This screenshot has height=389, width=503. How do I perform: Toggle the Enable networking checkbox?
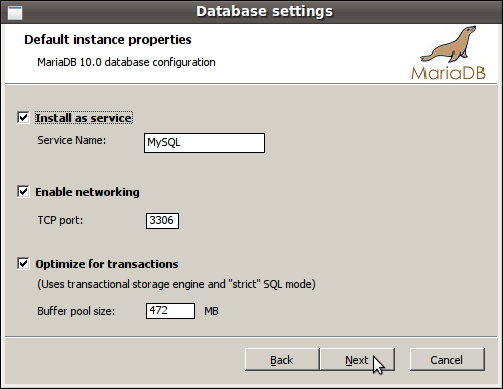[23, 192]
